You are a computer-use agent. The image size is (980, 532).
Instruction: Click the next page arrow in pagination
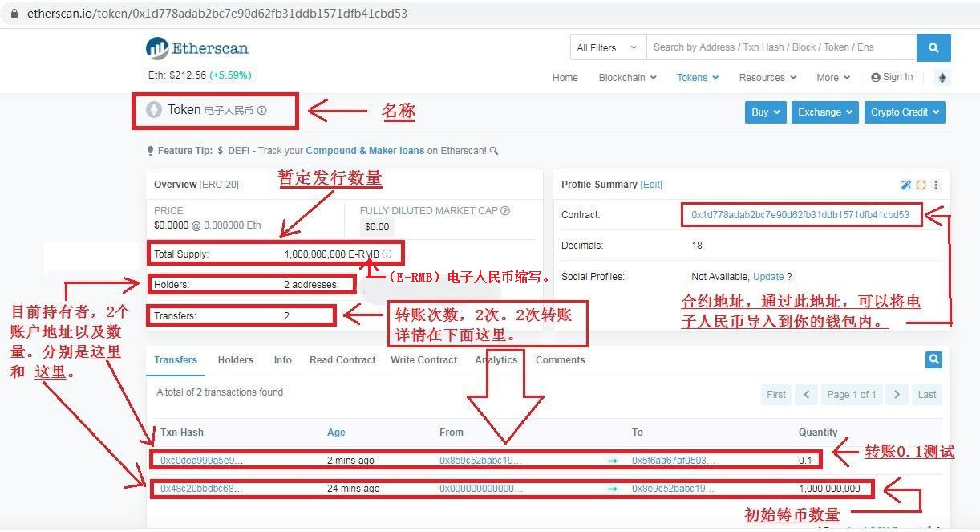pos(897,395)
